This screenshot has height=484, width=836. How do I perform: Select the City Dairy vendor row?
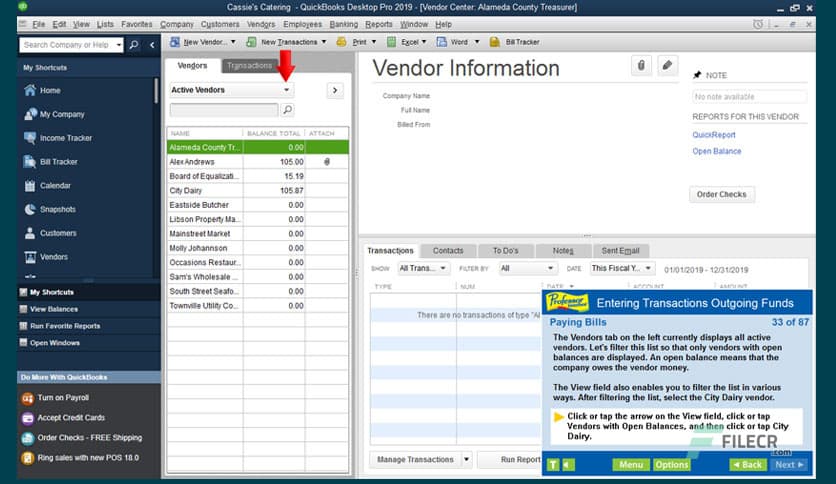coord(258,190)
